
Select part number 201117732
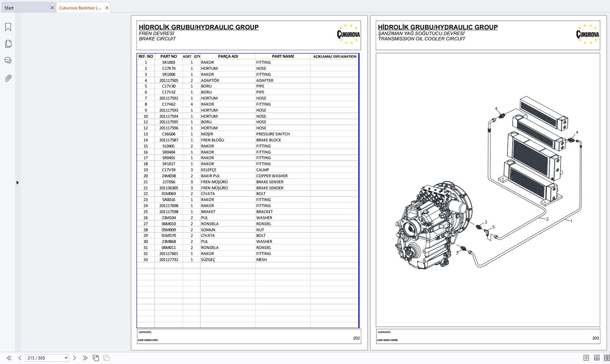pos(169,260)
